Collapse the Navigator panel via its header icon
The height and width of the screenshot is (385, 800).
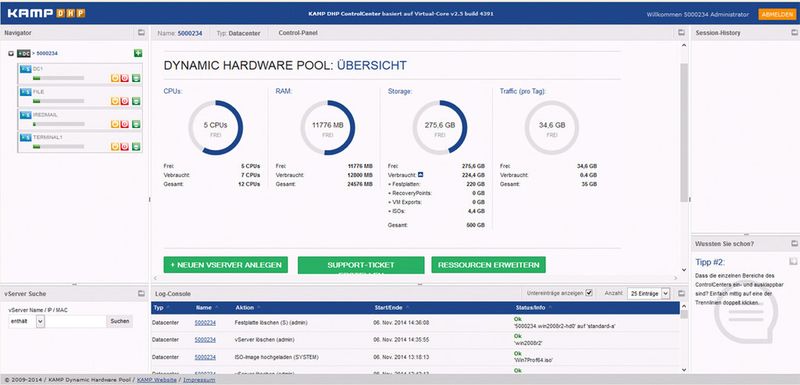[x=141, y=33]
